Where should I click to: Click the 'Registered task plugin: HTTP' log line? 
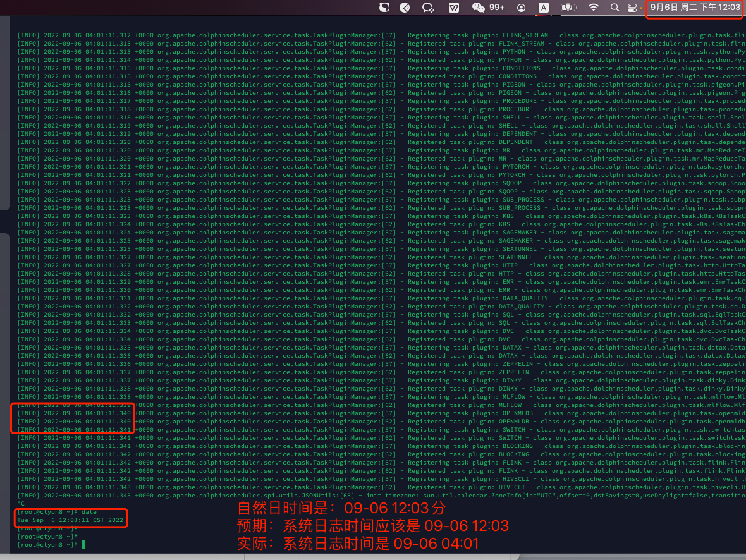(x=382, y=274)
